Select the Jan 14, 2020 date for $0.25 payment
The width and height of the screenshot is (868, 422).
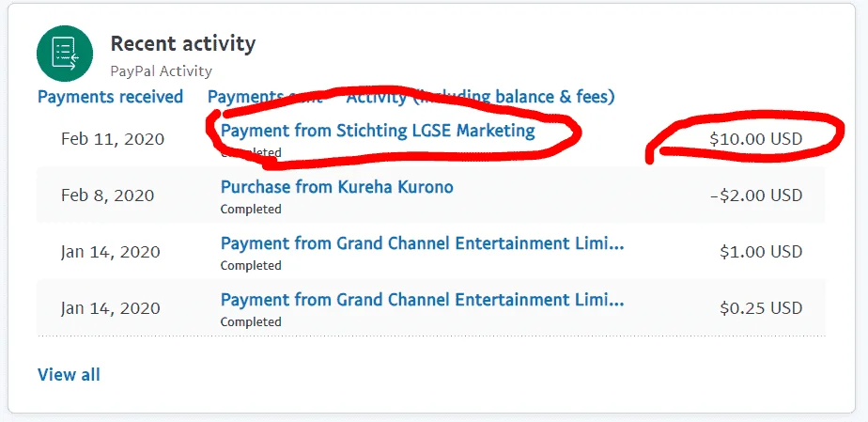pos(110,308)
